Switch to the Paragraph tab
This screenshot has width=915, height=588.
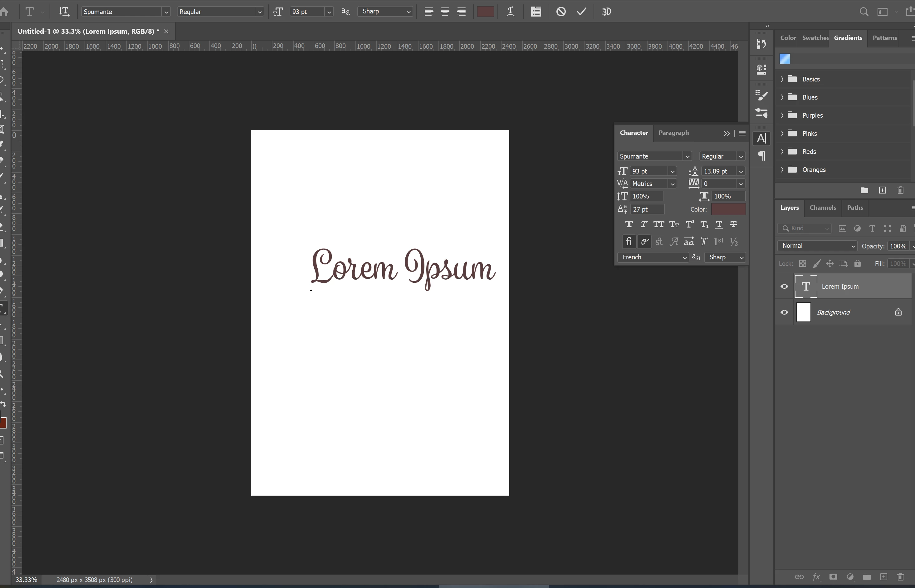click(673, 133)
